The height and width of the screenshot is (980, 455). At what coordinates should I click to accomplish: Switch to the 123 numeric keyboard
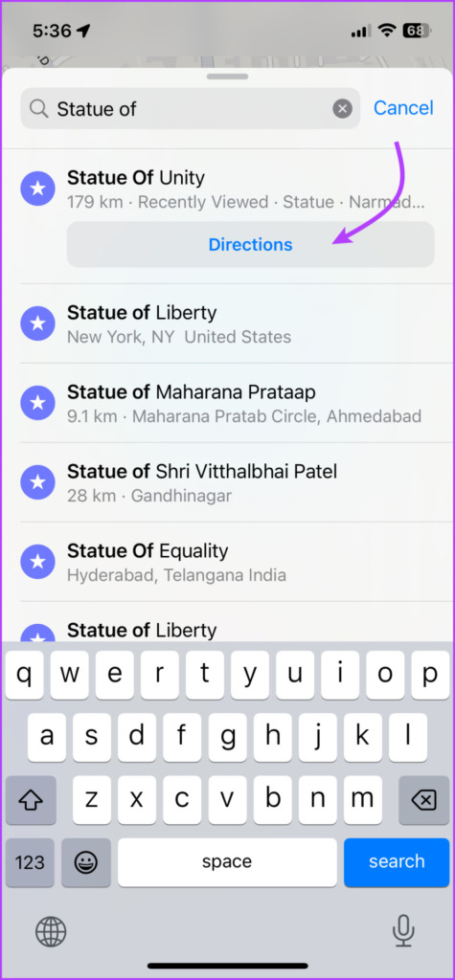(30, 862)
